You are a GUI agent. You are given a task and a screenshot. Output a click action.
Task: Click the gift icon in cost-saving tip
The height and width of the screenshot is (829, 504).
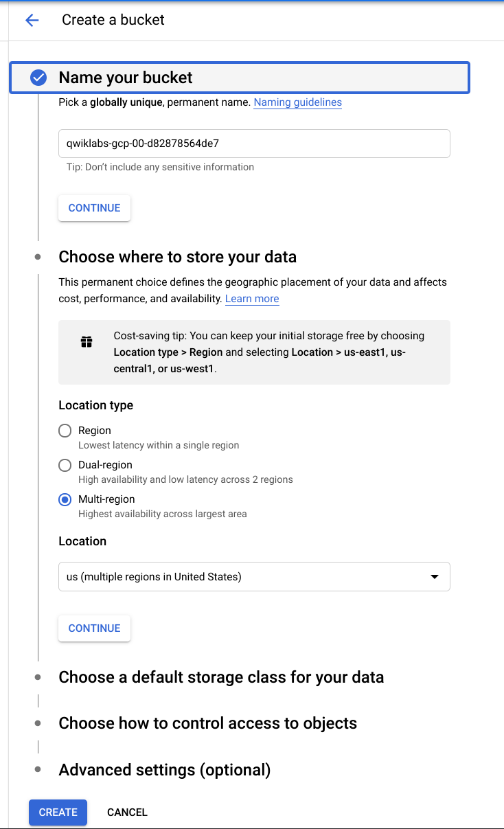click(x=87, y=342)
